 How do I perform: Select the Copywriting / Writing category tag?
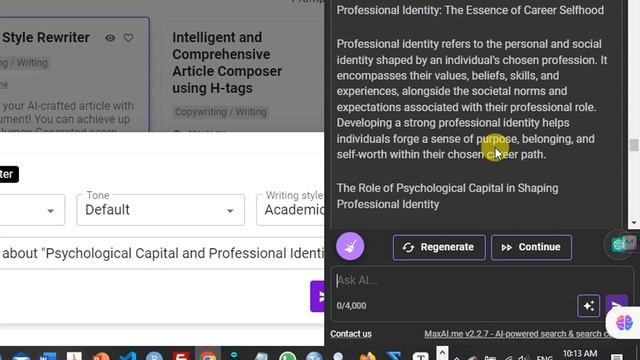(x=220, y=112)
